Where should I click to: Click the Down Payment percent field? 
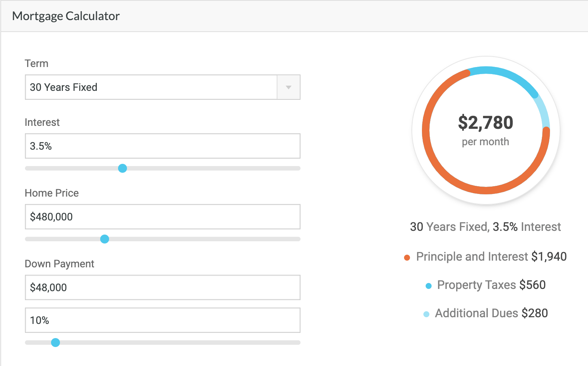pyautogui.click(x=162, y=320)
